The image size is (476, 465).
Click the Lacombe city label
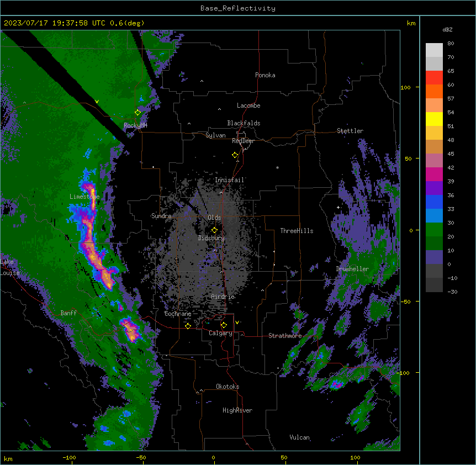pos(248,105)
